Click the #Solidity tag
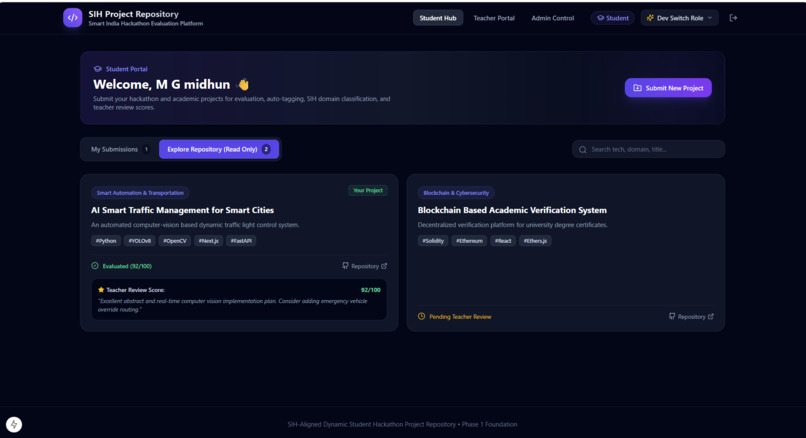This screenshot has height=438, width=806. (x=433, y=241)
